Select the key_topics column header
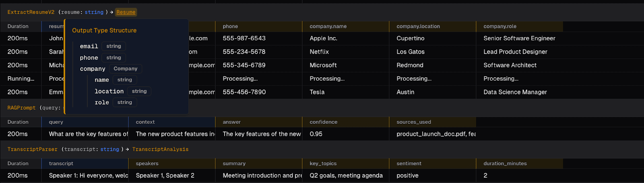Image resolution: width=644 pixels, height=183 pixels. point(323,163)
